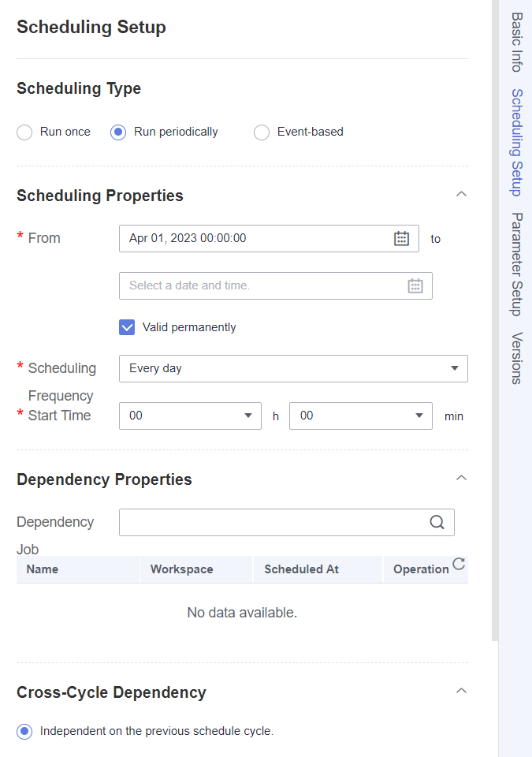Click the dependency job search magnifier icon
This screenshot has width=532, height=757.
point(437,522)
